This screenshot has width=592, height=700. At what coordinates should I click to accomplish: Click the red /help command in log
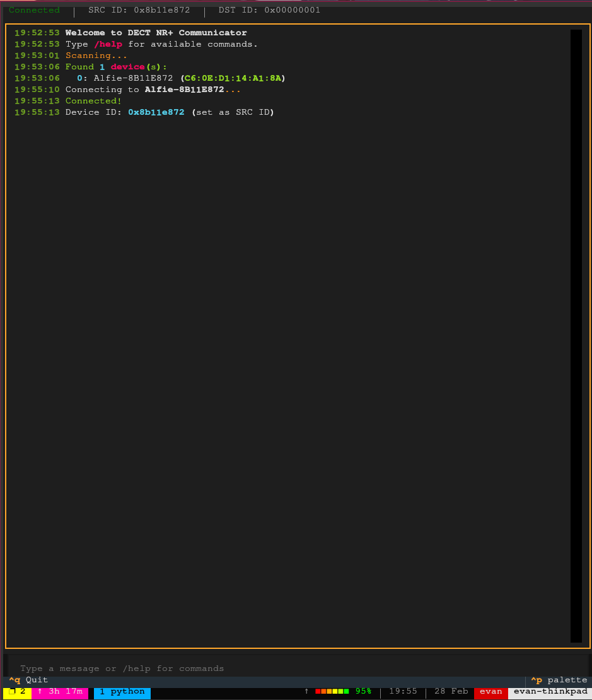point(108,44)
